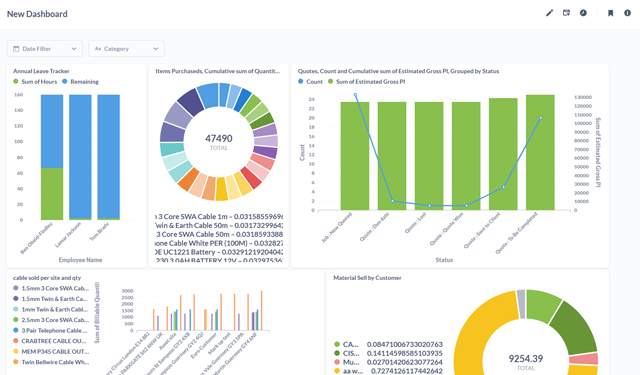Toggle the 1mm Twin & Earth Cabl... legend item
640x375 pixels.
pyautogui.click(x=51, y=309)
